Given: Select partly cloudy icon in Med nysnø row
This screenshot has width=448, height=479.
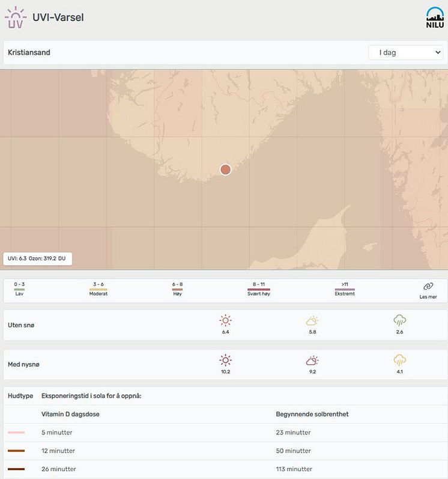Looking at the screenshot, I should click(x=312, y=361).
